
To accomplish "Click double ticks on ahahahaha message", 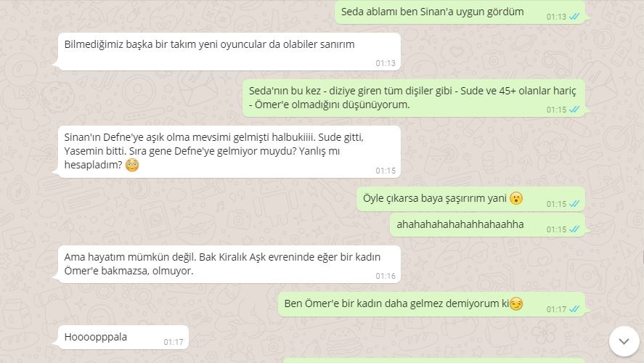I will 574,229.
